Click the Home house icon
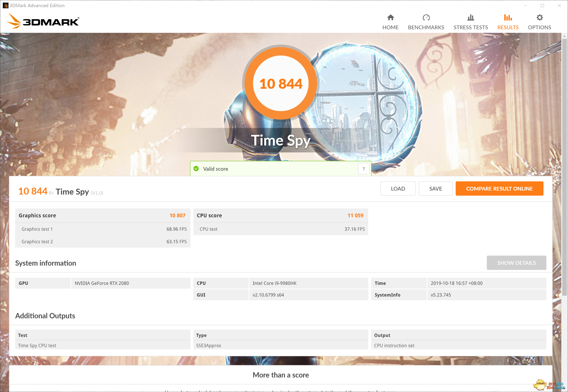568x392 pixels. pos(391,17)
